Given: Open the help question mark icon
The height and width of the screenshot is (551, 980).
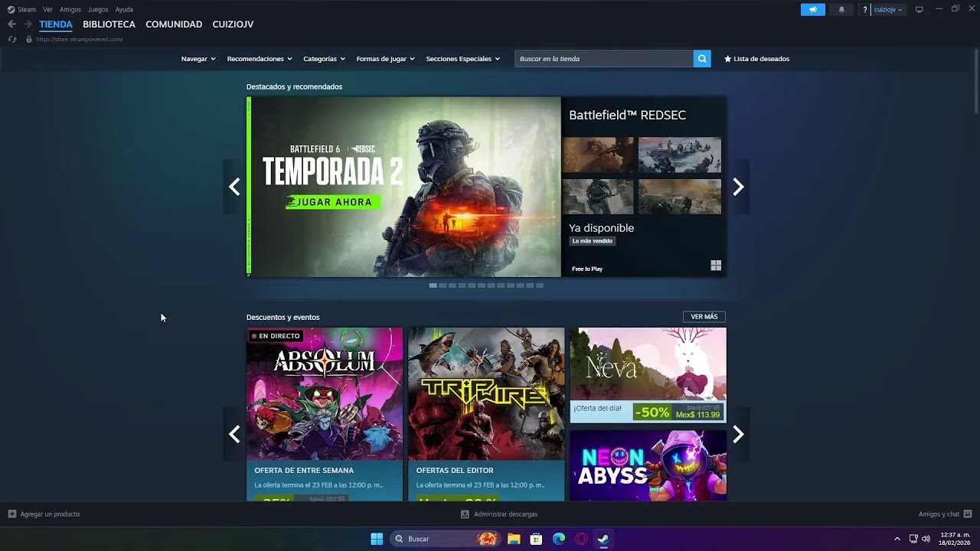Looking at the screenshot, I should click(865, 9).
